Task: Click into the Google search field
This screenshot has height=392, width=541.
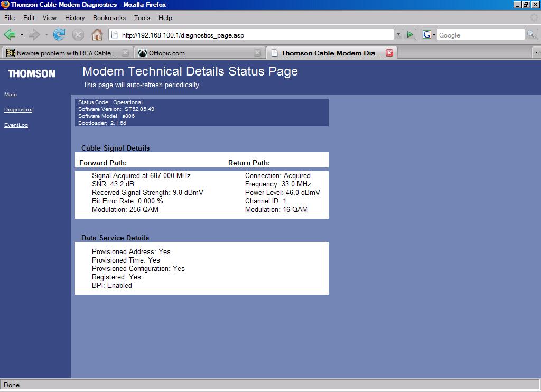Action: coord(480,35)
